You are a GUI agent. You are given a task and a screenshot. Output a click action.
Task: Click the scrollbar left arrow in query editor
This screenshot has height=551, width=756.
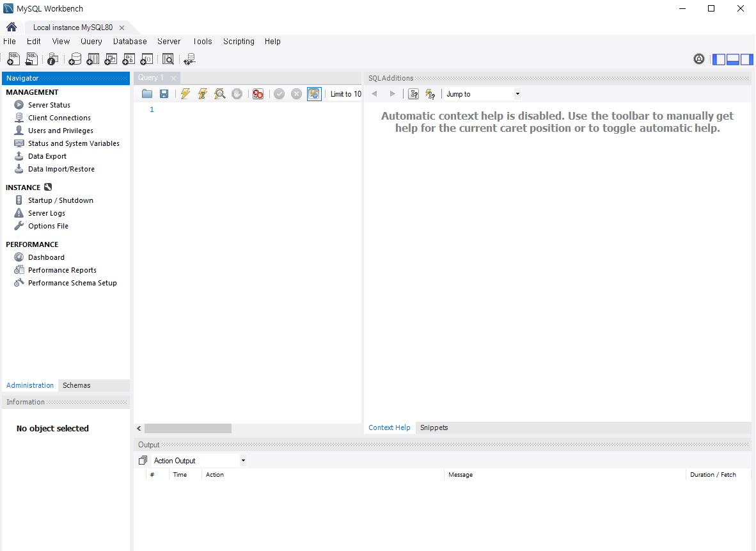(x=139, y=428)
